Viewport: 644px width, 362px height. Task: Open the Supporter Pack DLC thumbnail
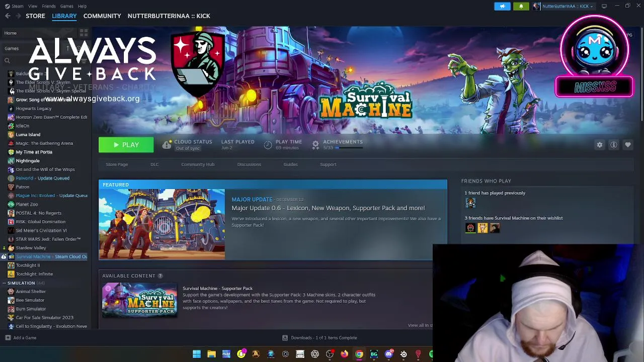[x=139, y=300]
